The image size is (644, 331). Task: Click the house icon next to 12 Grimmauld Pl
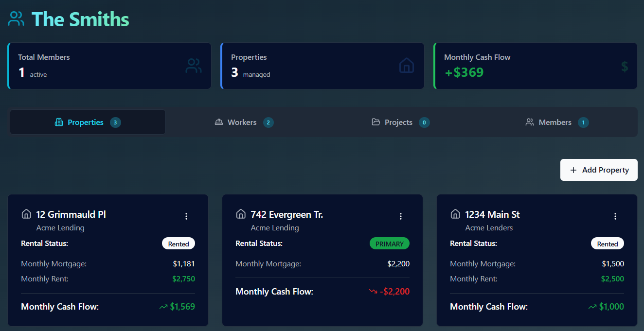[x=26, y=214]
